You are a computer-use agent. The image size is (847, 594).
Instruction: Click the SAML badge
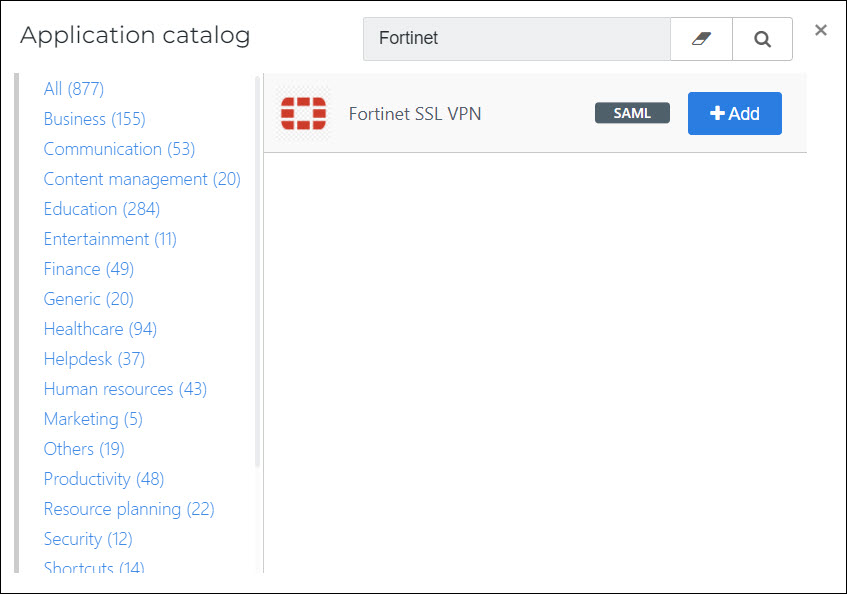pyautogui.click(x=632, y=113)
